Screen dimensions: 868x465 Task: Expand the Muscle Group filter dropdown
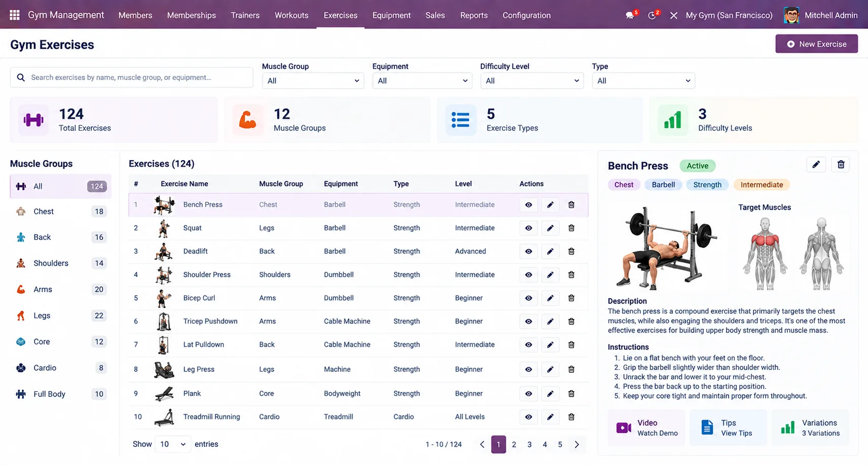click(x=313, y=81)
